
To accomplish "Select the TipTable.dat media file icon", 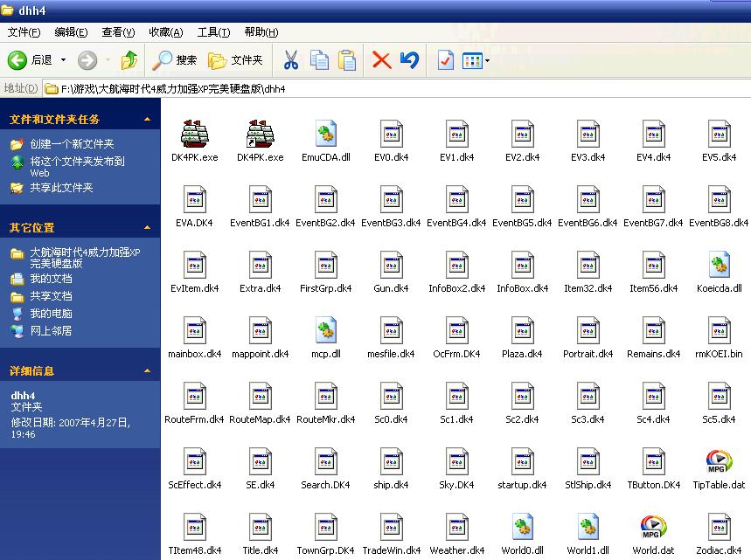I will (x=719, y=462).
